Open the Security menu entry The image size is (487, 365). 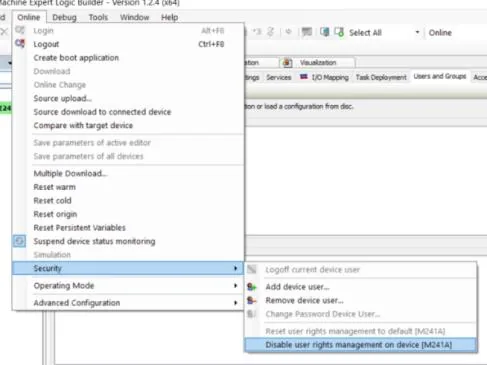128,268
